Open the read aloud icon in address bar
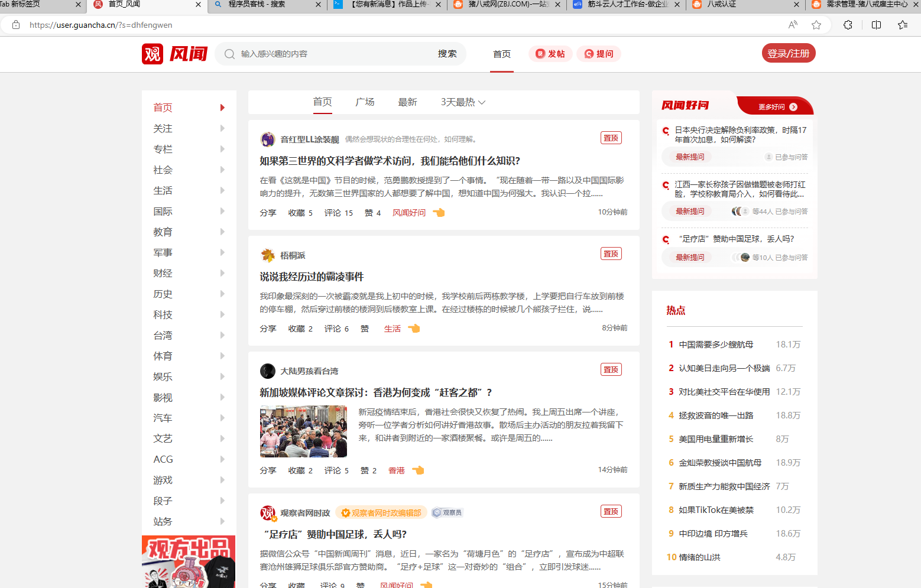Screen dimensions: 921x588 tap(793, 25)
